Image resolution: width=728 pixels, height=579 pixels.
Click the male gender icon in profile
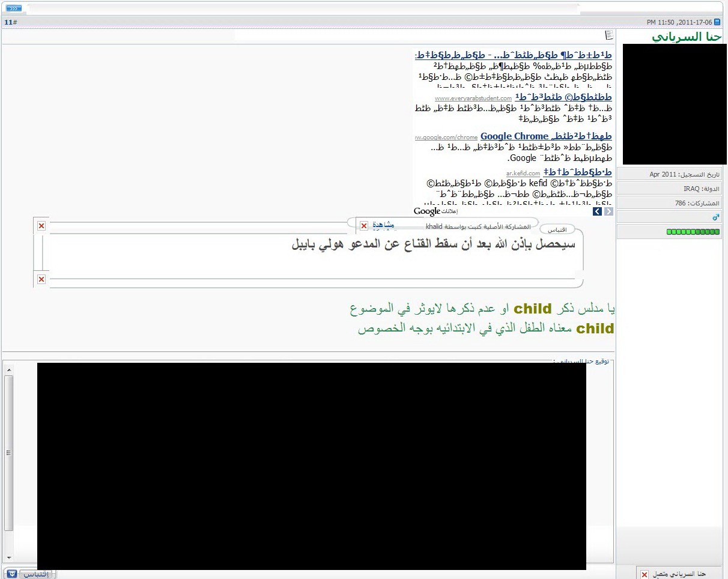(715, 217)
